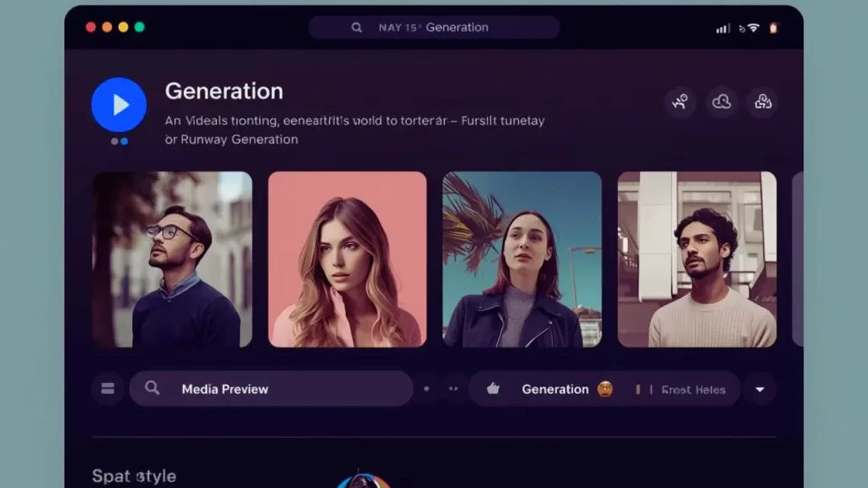Screen dimensions: 868x488
Task: Click the Media Preview search field
Action: point(271,389)
